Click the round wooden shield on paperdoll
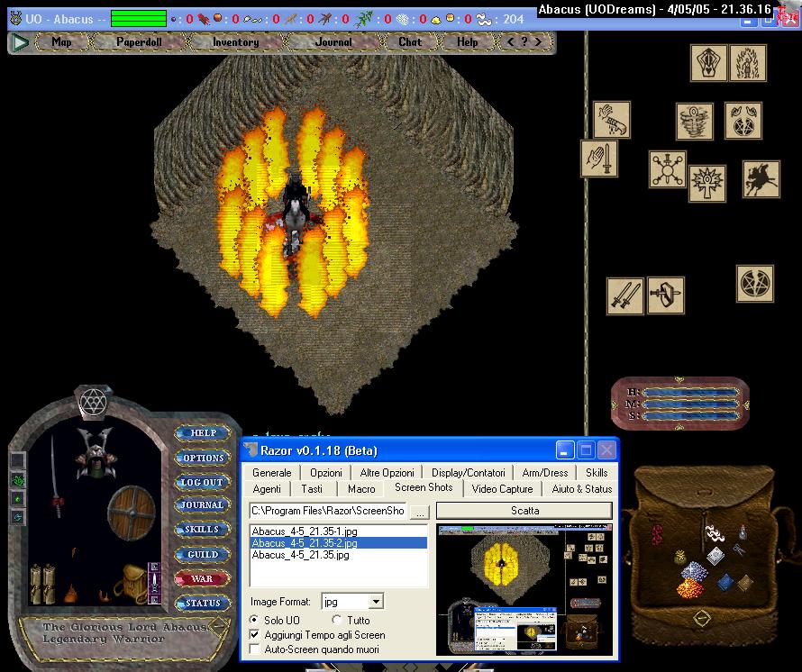This screenshot has width=802, height=672. click(132, 513)
